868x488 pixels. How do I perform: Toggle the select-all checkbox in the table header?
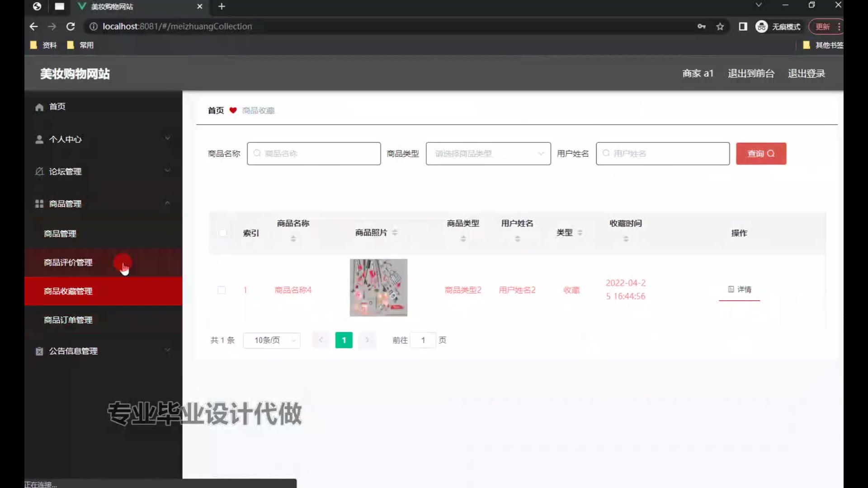(223, 233)
